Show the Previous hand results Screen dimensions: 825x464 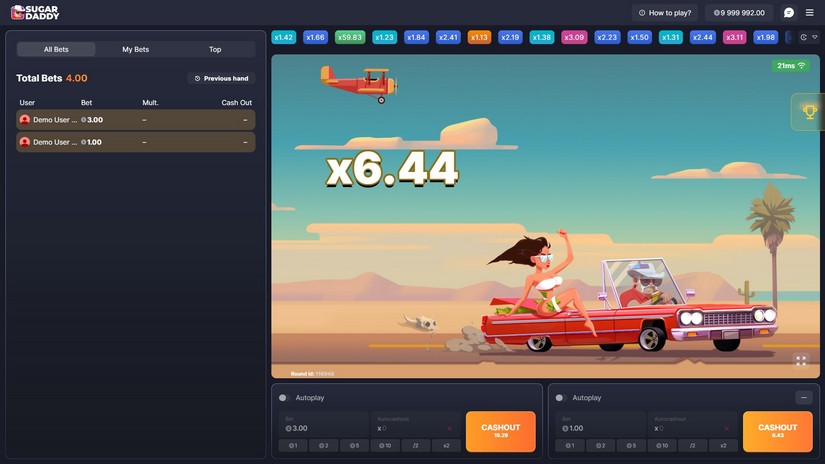coord(221,78)
